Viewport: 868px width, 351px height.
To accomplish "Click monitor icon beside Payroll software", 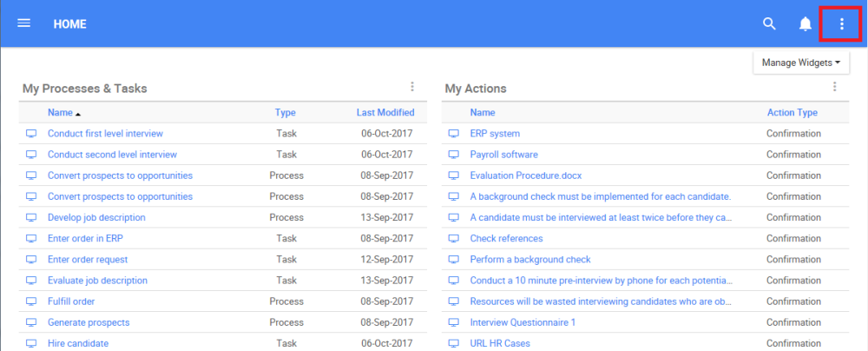I will 453,155.
